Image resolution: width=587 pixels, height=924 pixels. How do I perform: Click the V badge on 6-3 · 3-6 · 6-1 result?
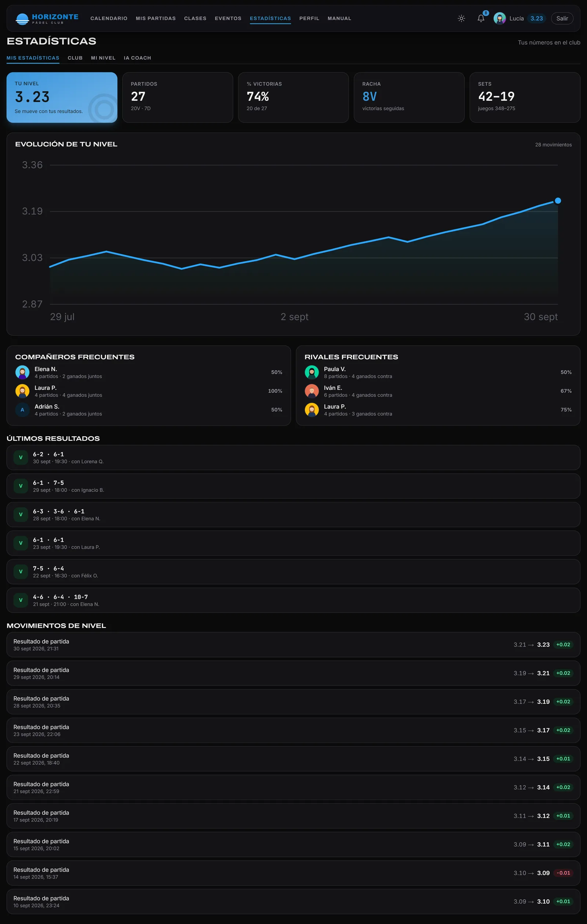point(21,514)
